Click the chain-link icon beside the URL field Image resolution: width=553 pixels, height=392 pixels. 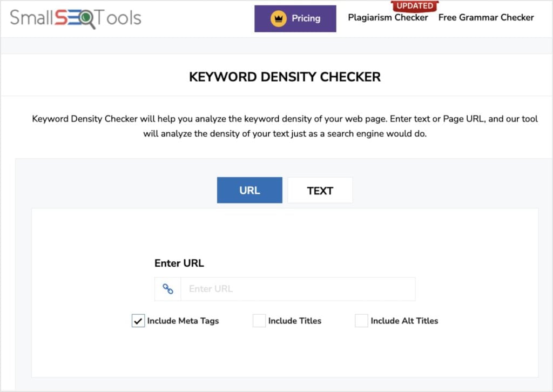(x=167, y=288)
